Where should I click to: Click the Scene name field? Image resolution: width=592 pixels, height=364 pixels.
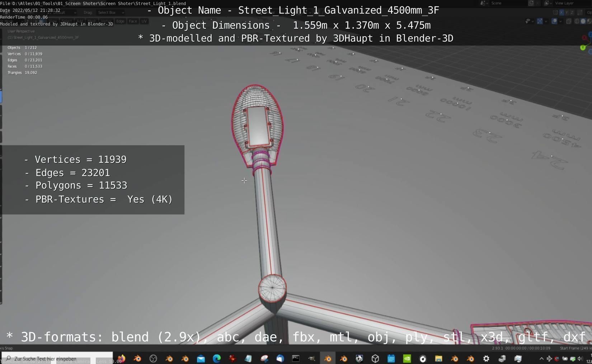[508, 3]
